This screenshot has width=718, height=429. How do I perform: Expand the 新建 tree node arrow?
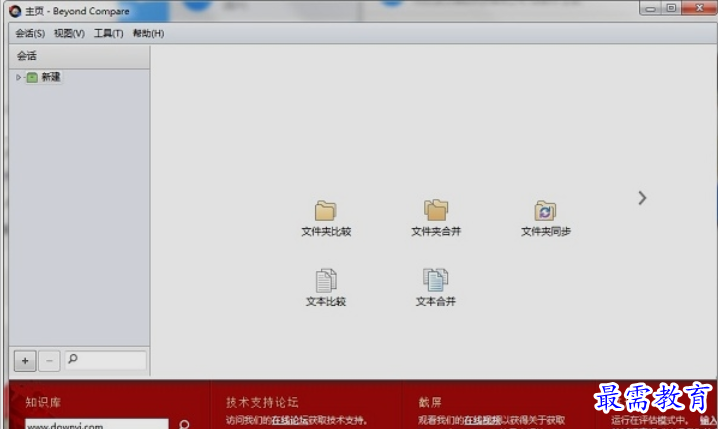coord(18,77)
